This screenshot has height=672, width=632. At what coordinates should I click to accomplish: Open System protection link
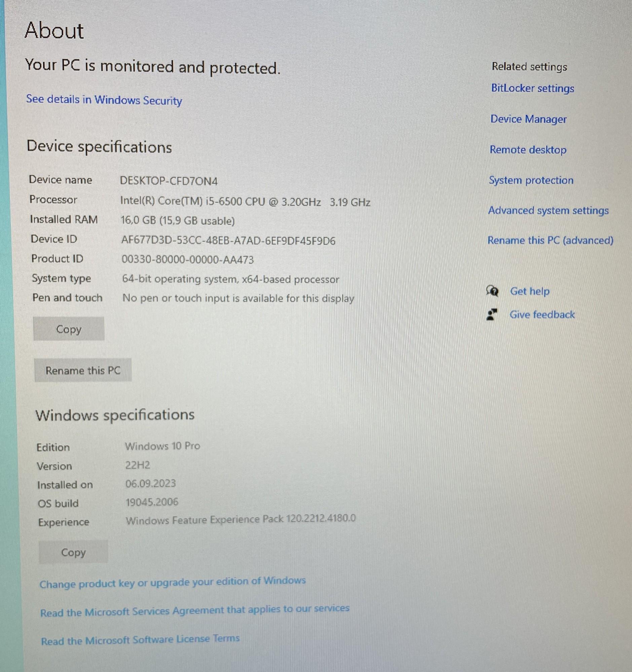(x=531, y=180)
